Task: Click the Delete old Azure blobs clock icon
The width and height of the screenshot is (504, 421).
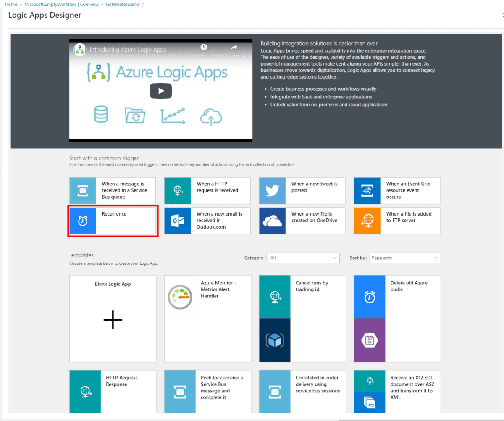Action: [x=370, y=297]
